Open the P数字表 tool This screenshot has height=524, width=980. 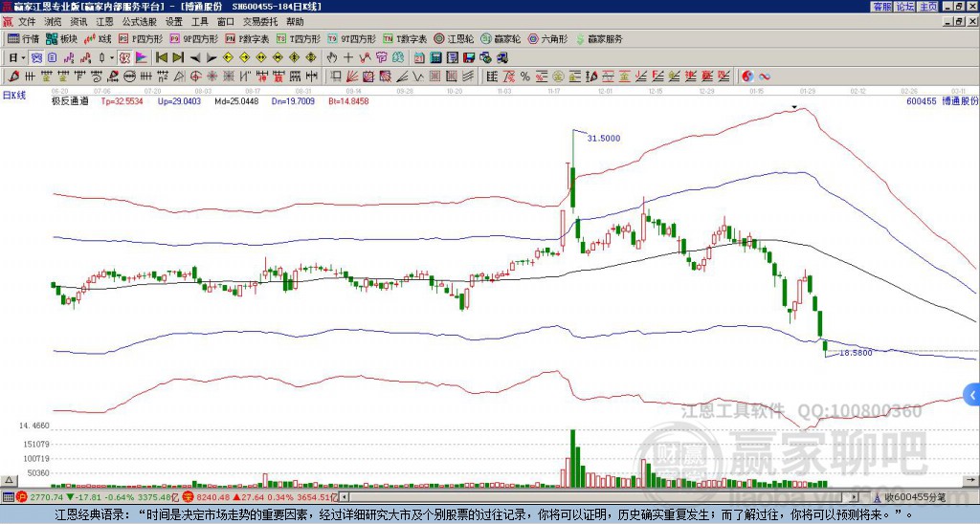(248, 38)
